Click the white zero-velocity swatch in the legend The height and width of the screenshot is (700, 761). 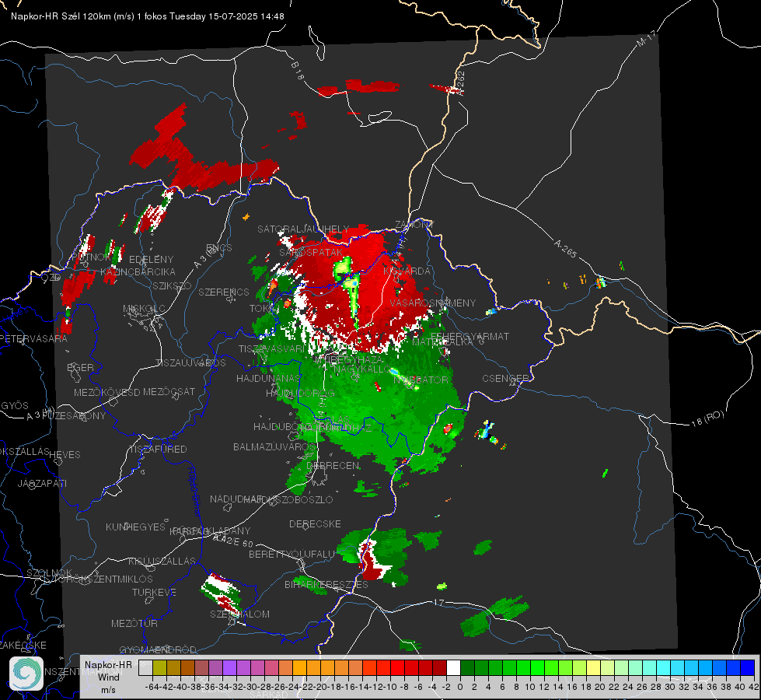pos(453,668)
